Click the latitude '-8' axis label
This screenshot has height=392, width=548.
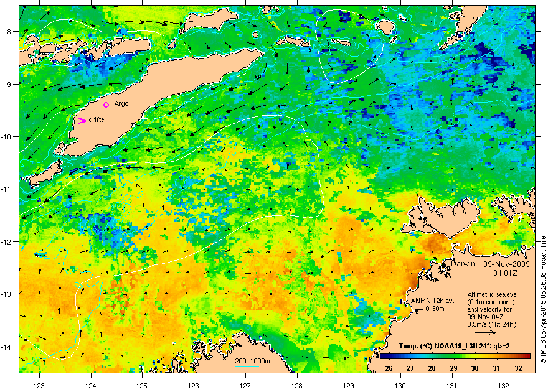(x=9, y=31)
